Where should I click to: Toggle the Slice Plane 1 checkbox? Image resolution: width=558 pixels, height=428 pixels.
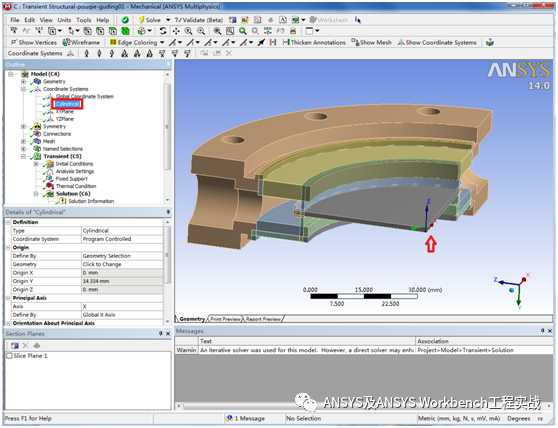point(9,356)
